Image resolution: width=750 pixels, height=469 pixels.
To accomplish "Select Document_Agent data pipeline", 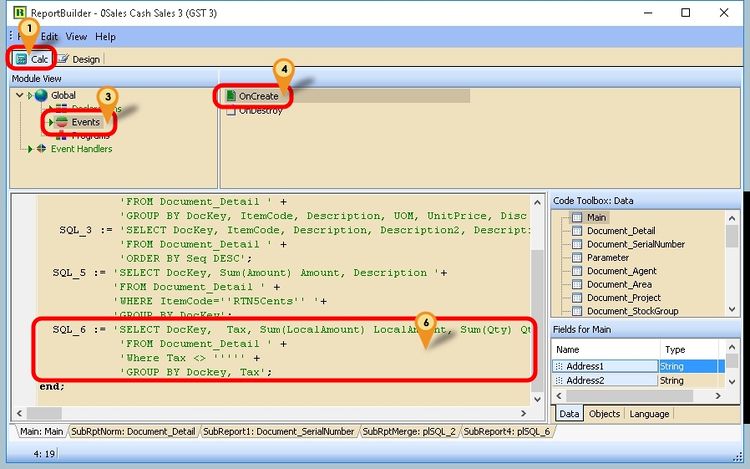I will pos(621,271).
